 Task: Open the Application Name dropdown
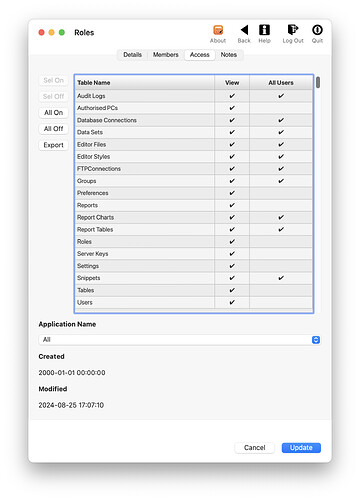click(x=180, y=340)
